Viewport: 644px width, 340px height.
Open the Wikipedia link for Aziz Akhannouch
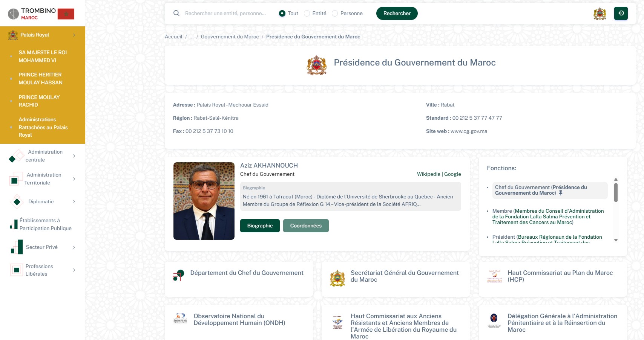coord(428,174)
